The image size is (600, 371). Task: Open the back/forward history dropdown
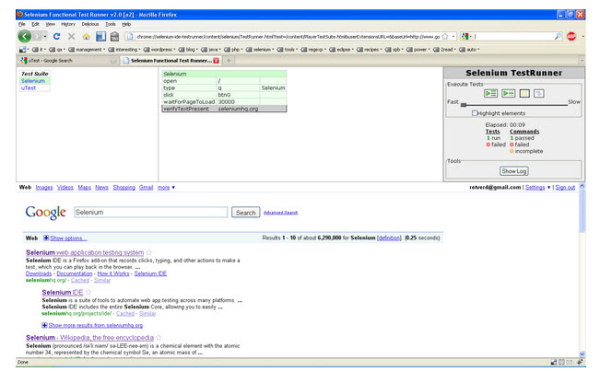coord(45,37)
